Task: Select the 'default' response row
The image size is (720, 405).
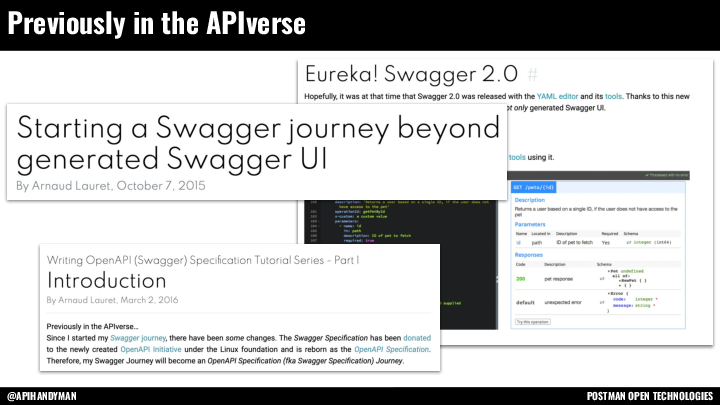Action: [x=526, y=301]
